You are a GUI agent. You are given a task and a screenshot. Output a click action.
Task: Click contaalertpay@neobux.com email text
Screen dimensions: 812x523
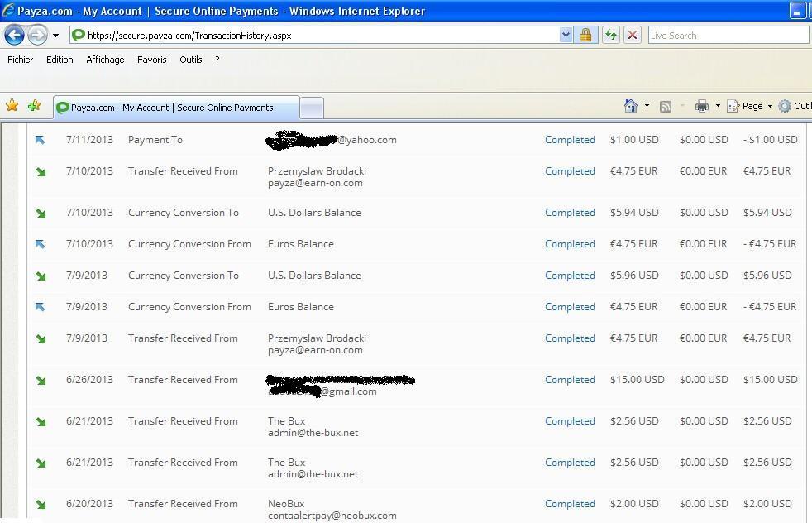(332, 516)
